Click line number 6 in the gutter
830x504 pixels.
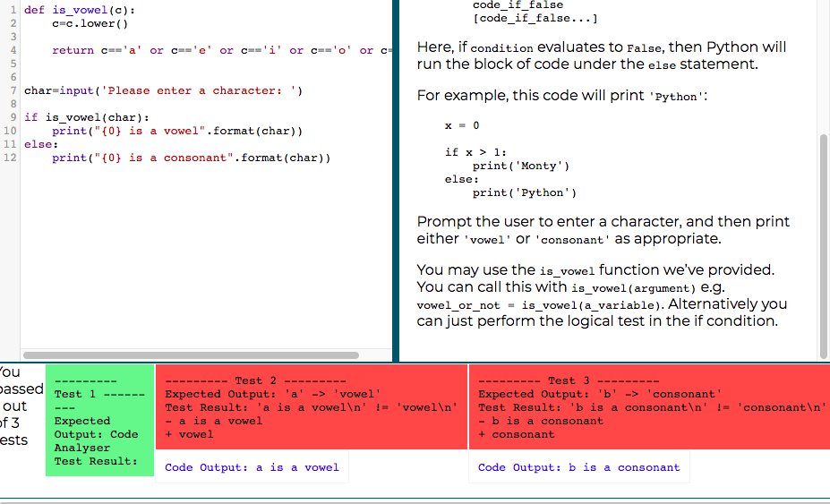click(13, 77)
